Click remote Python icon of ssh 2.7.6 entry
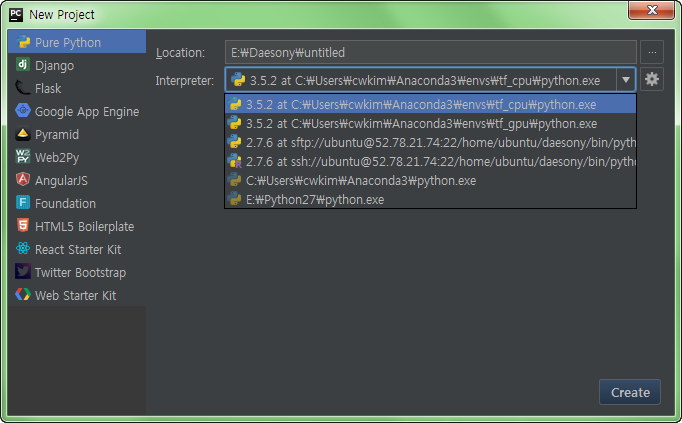 [x=235, y=161]
